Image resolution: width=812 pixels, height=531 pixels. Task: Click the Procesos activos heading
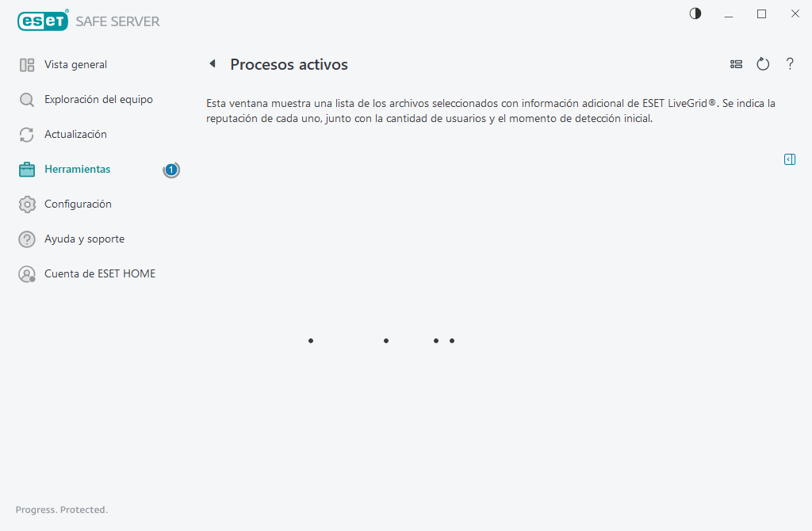coord(289,65)
